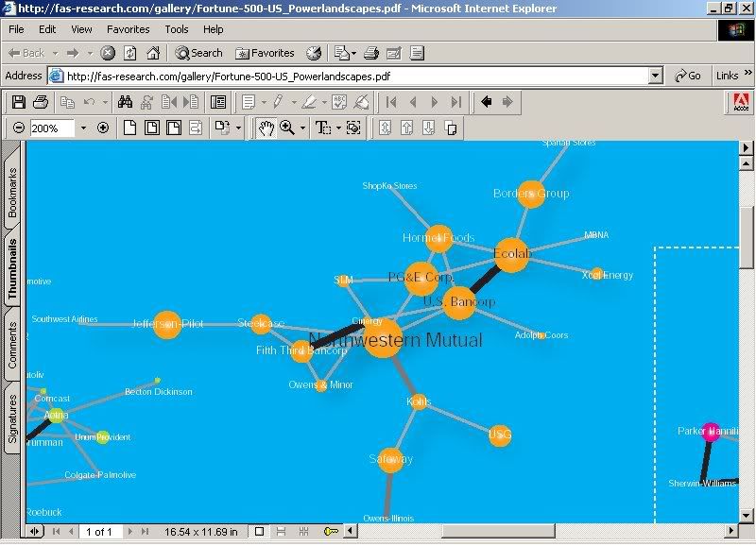Screen dimensions: 756x546
Task: Open the 200% zoom level dropdown
Action: click(83, 128)
